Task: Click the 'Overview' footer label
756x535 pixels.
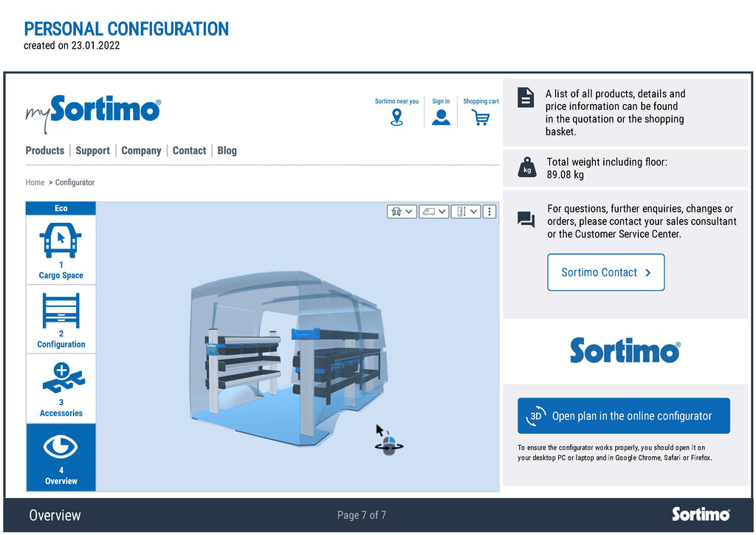Action: click(x=55, y=515)
